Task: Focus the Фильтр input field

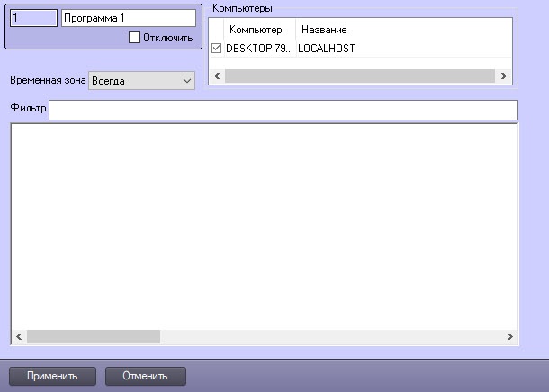Action: pos(283,110)
